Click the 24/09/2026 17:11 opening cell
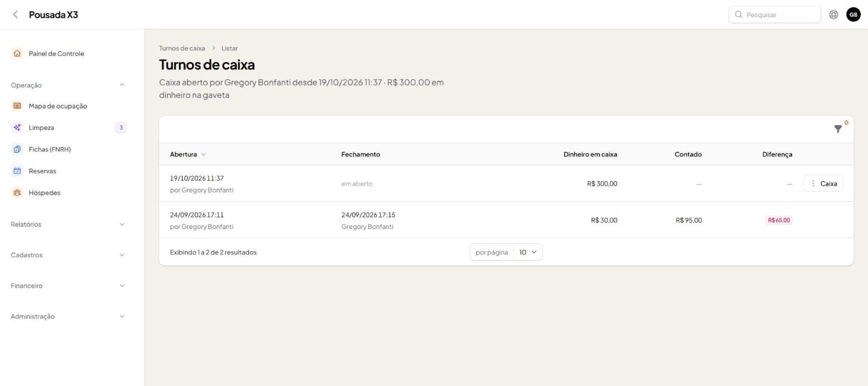 197,215
